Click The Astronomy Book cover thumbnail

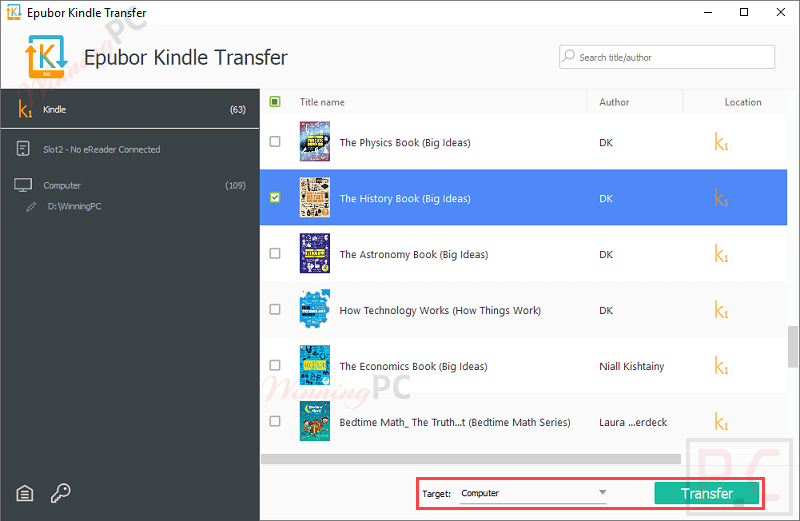coord(315,253)
